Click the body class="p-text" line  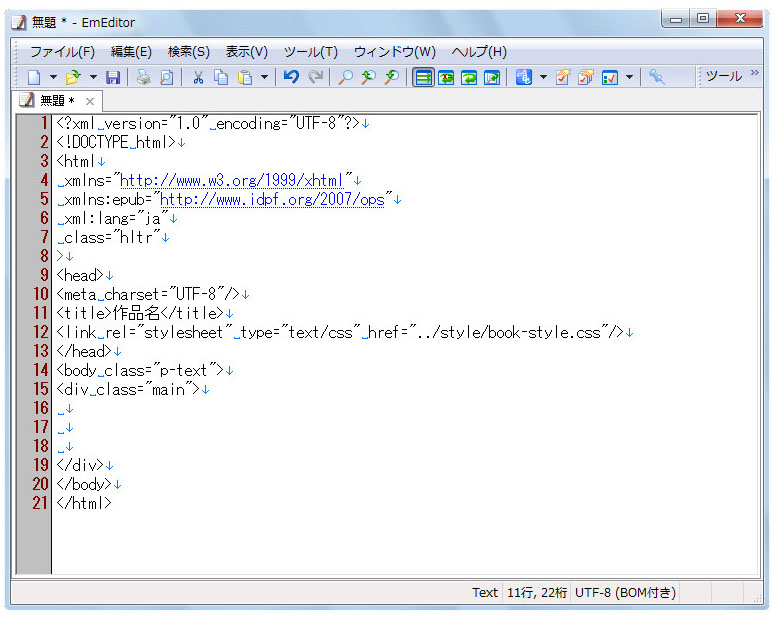click(x=140, y=371)
